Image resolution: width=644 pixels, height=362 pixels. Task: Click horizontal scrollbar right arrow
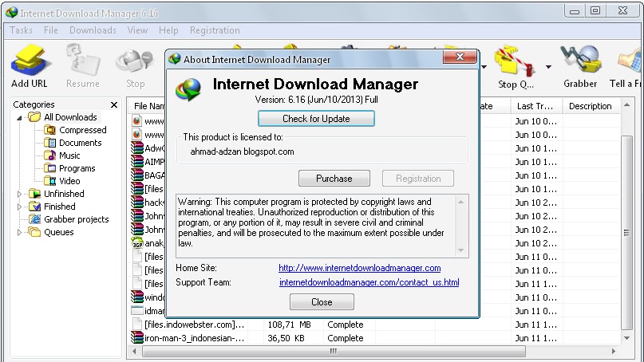(x=614, y=352)
